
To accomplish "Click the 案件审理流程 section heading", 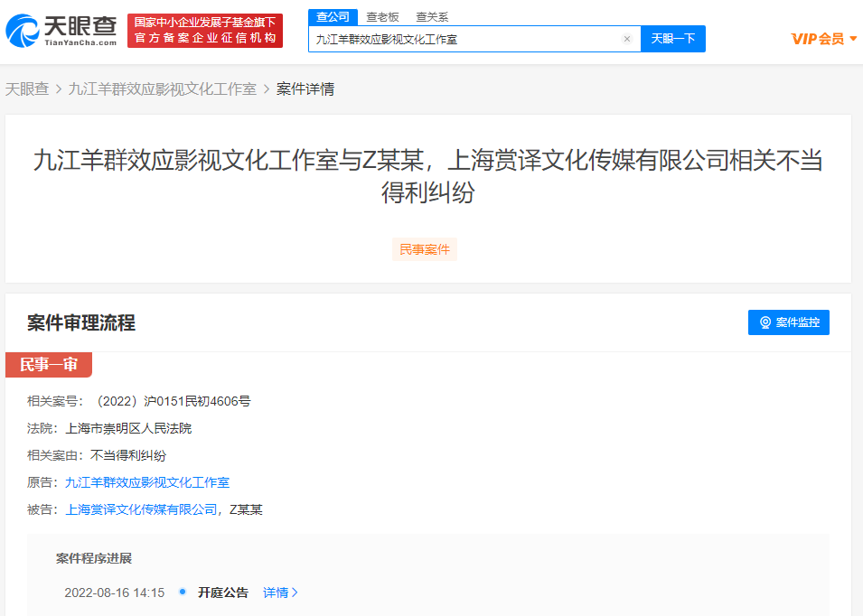I will click(x=81, y=322).
